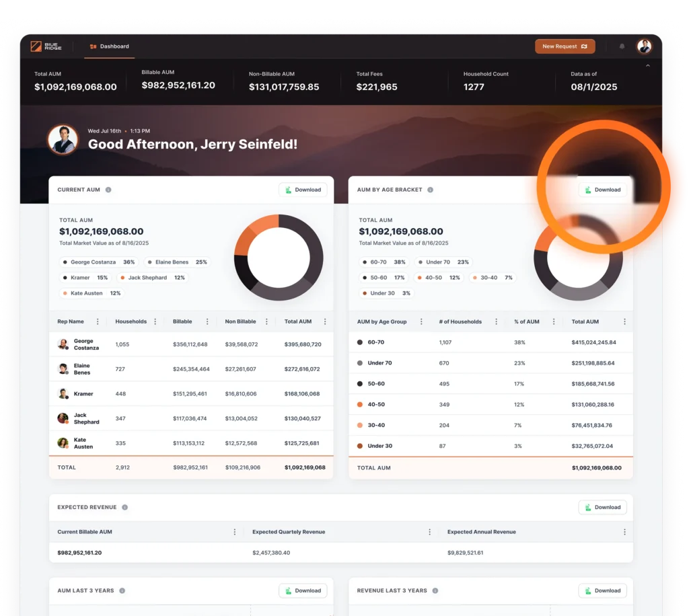
Task: Toggle the Elaine Benes legend chip
Action: 177,262
